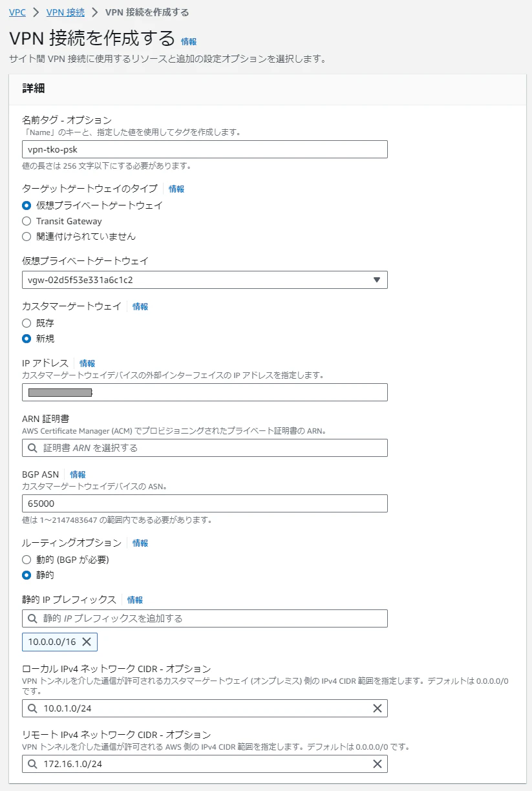Open the 証明書 ARN を選択する combo box
The height and width of the screenshot is (791, 532).
coord(204,448)
